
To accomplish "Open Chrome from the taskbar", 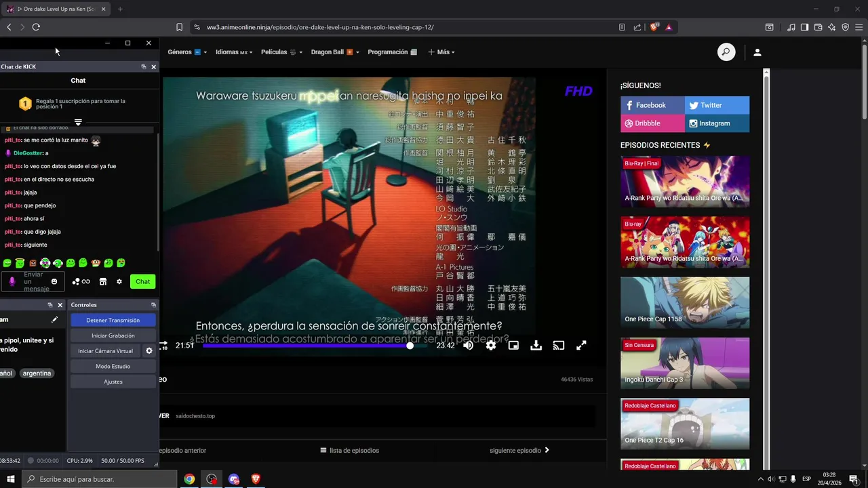I will [189, 479].
